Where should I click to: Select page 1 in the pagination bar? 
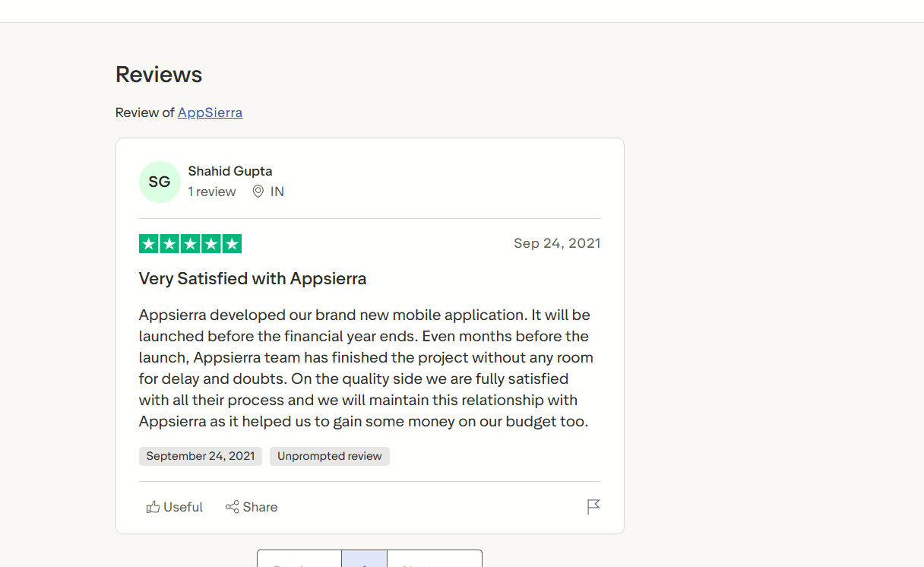(364, 562)
